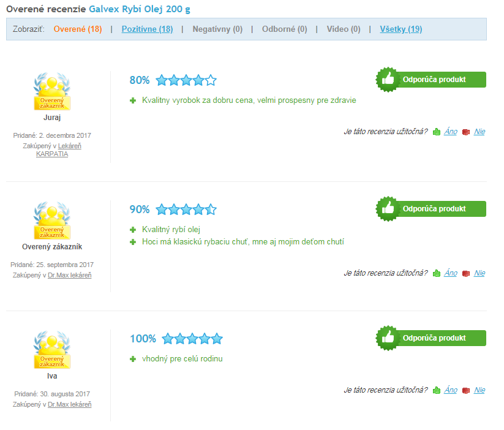Screen dimensions: 504x430
Task: Click the date 'Pridané: 2. decembra 2017'
Action: pyautogui.click(x=52, y=135)
